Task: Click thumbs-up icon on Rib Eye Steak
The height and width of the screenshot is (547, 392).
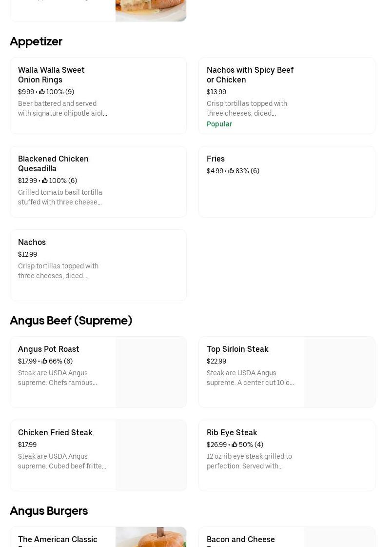Action: pyautogui.click(x=235, y=445)
